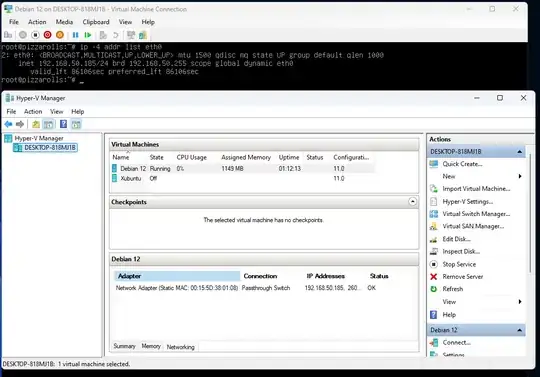This screenshot has height=377, width=540.
Task: Click red X Remove Server icon
Action: click(x=434, y=276)
